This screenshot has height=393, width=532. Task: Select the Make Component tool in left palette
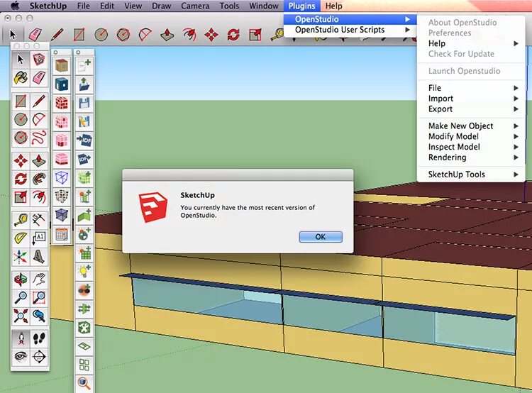pos(39,60)
